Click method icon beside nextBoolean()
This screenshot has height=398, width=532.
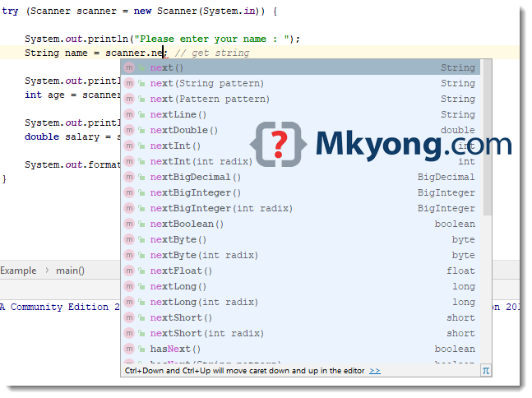pyautogui.click(x=129, y=224)
